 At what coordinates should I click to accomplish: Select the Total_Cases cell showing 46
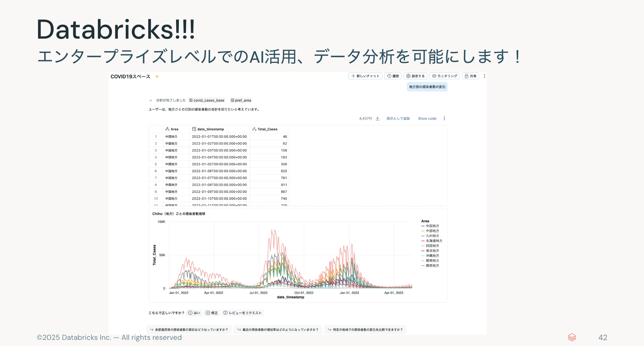click(269, 137)
